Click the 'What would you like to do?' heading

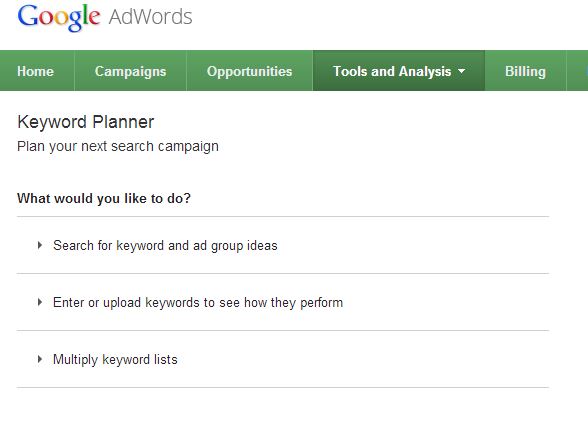click(104, 198)
